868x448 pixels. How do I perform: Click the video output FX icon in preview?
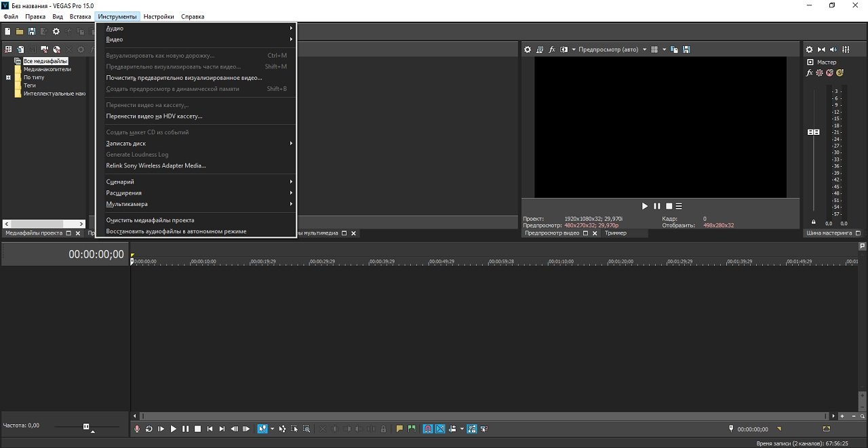552,49
